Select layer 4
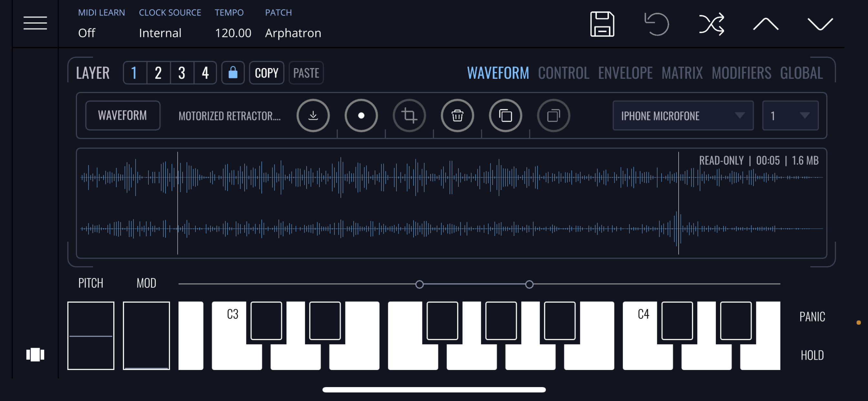The height and width of the screenshot is (401, 868). tap(205, 72)
